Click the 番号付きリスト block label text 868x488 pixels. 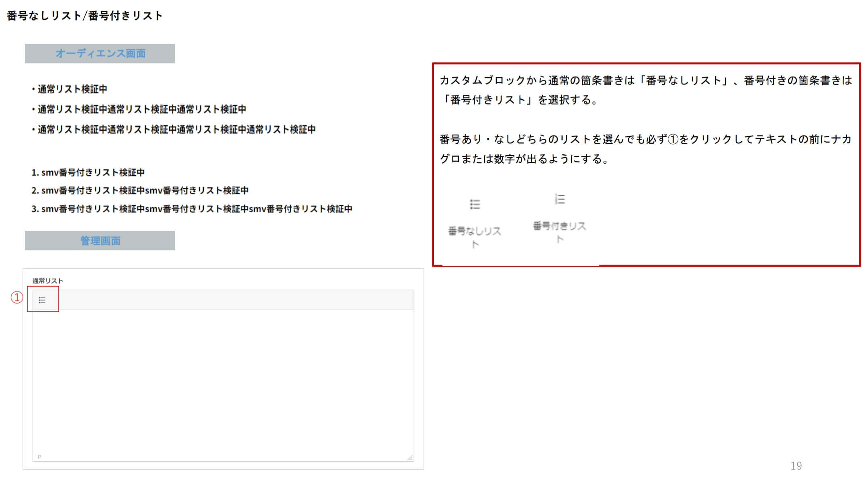[559, 232]
